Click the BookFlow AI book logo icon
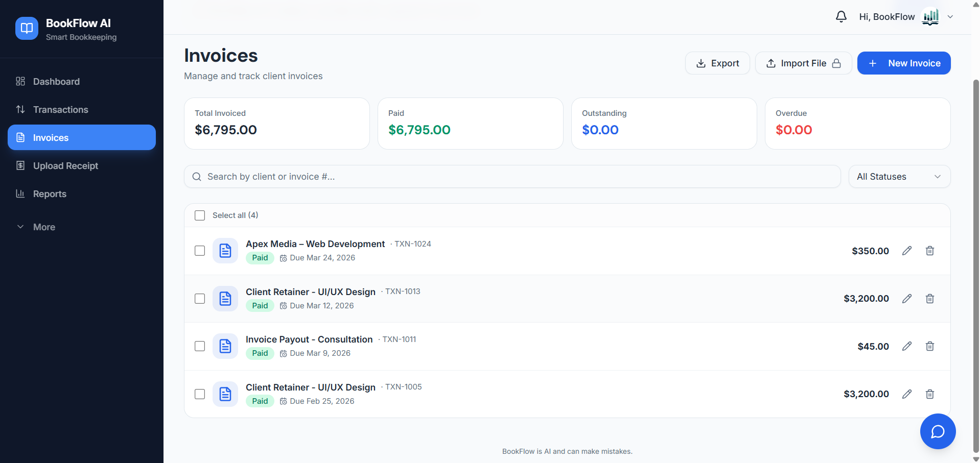 click(27, 28)
